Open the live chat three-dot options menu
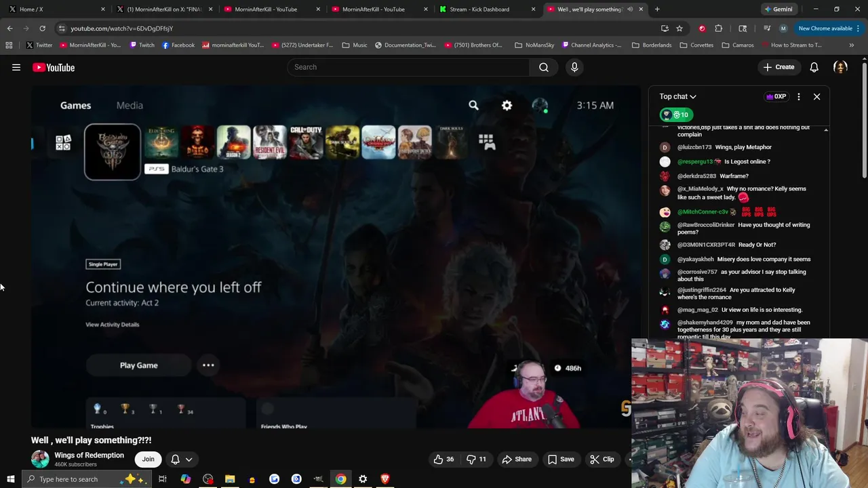868x488 pixels. click(798, 97)
